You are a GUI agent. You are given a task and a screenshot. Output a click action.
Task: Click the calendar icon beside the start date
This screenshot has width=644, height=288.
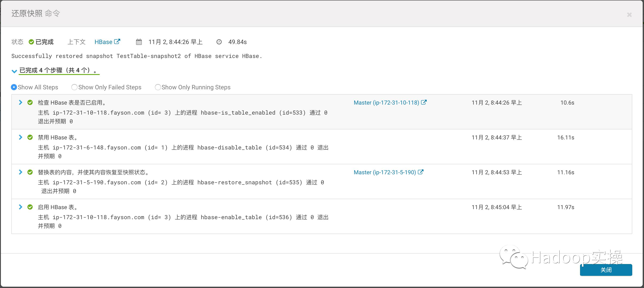pos(139,42)
